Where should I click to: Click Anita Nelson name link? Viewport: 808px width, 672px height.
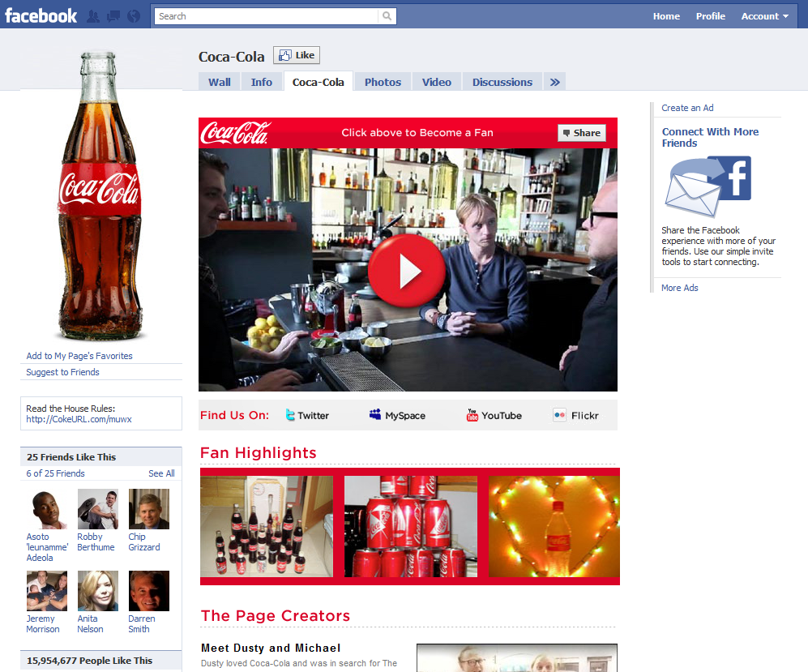click(90, 623)
